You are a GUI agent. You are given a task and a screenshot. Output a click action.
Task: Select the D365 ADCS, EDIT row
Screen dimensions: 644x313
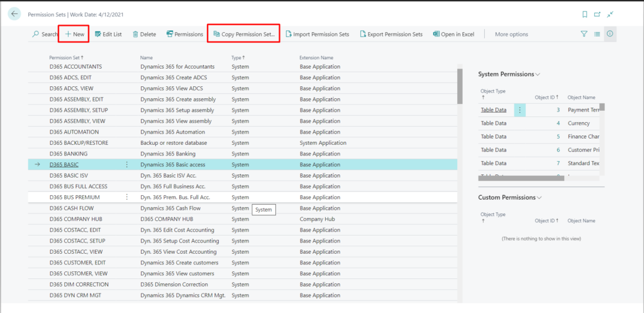(x=242, y=77)
